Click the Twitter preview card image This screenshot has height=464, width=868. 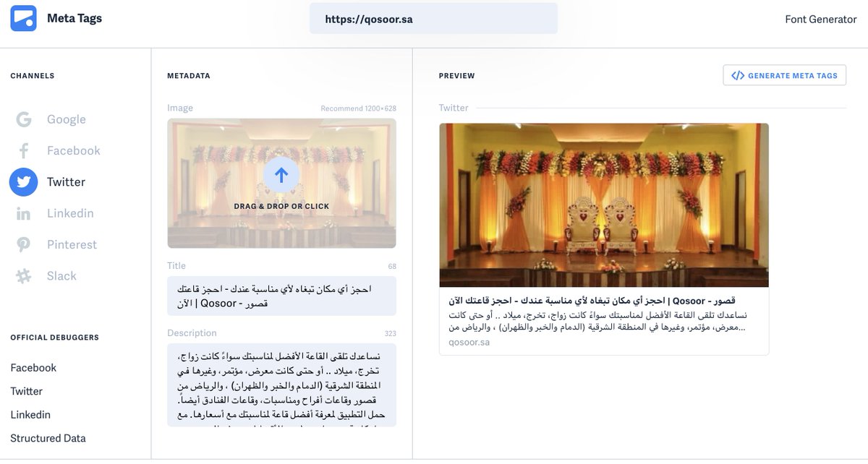coord(604,205)
